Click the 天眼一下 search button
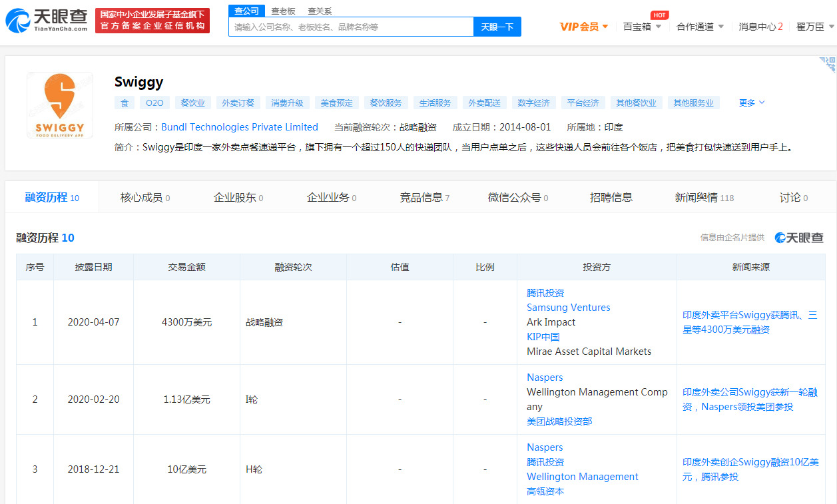Screen dimensions: 837x504 pyautogui.click(x=497, y=27)
